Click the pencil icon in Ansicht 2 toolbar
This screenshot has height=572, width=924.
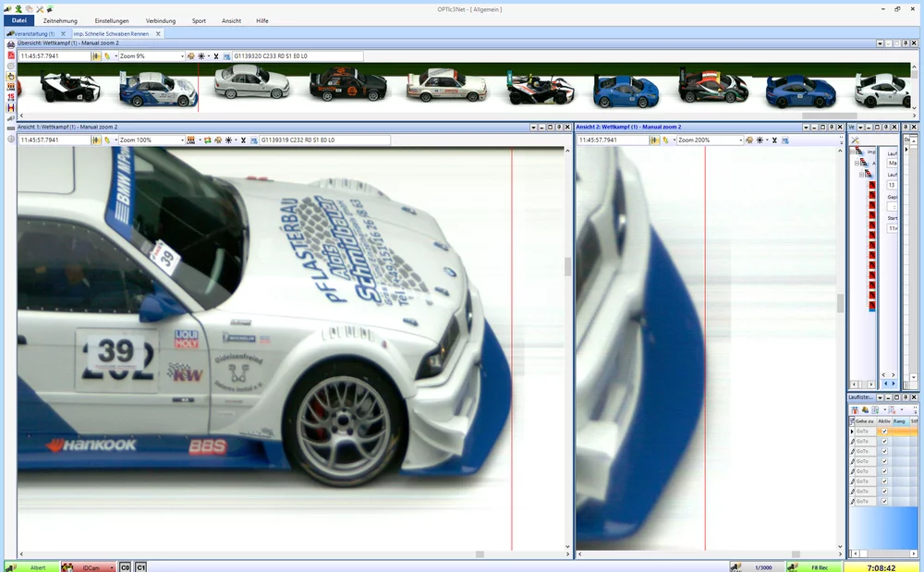pyautogui.click(x=666, y=140)
